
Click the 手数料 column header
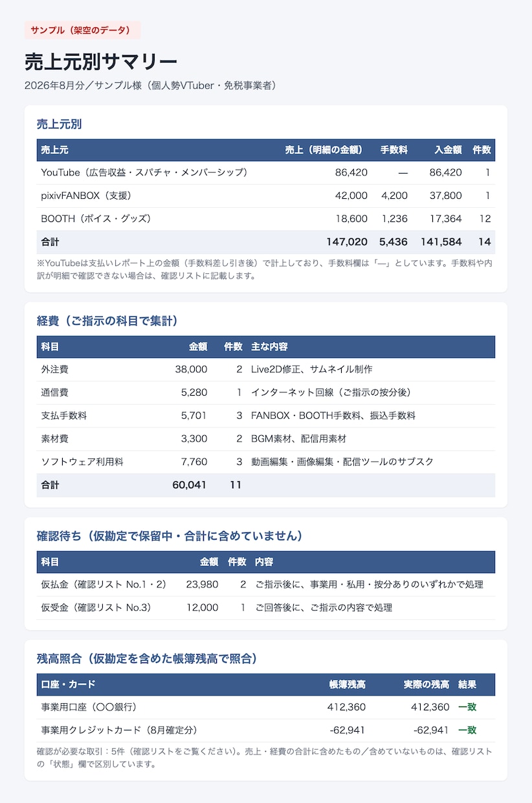393,150
